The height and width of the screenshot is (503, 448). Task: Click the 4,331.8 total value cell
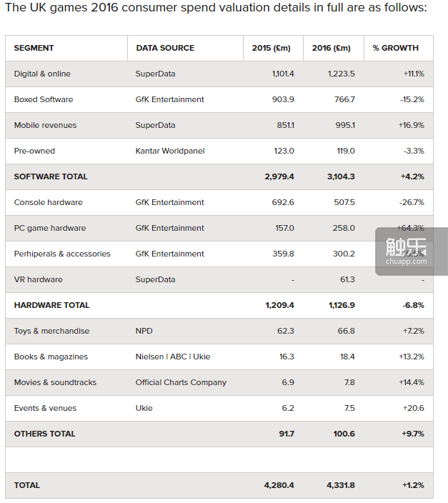pos(340,485)
